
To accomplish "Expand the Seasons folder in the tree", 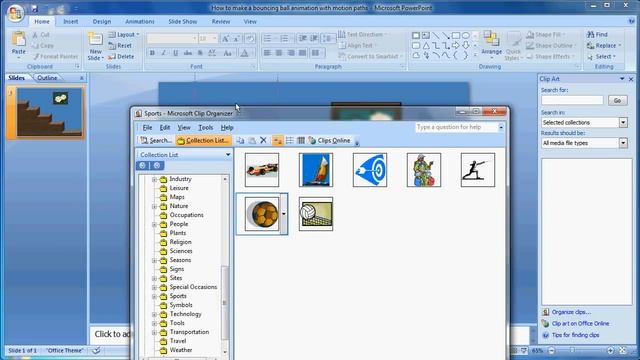I will (155, 260).
